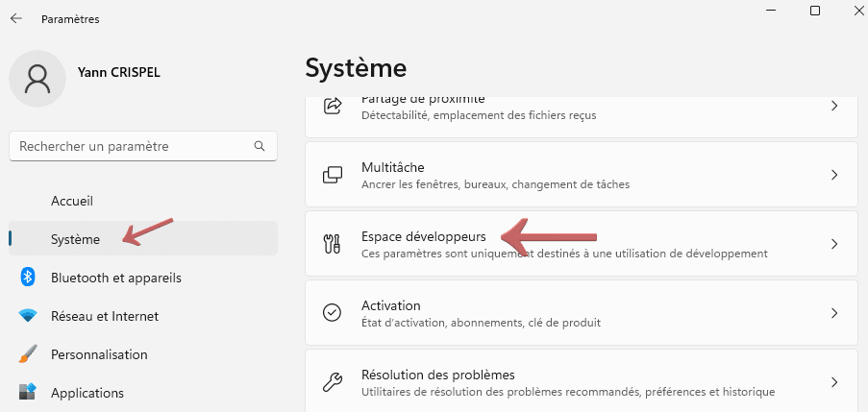The width and height of the screenshot is (868, 412).
Task: Open Bluetooth et appareils settings
Action: 115,278
